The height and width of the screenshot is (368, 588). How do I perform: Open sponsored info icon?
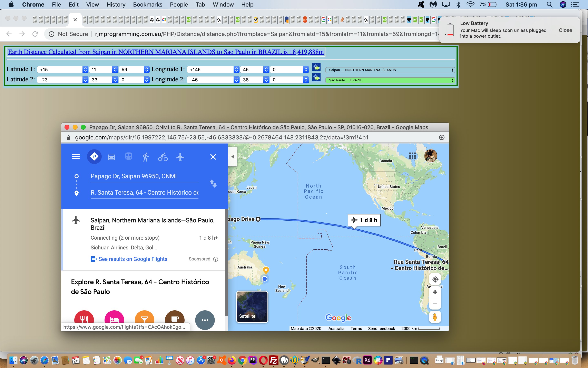point(216,259)
